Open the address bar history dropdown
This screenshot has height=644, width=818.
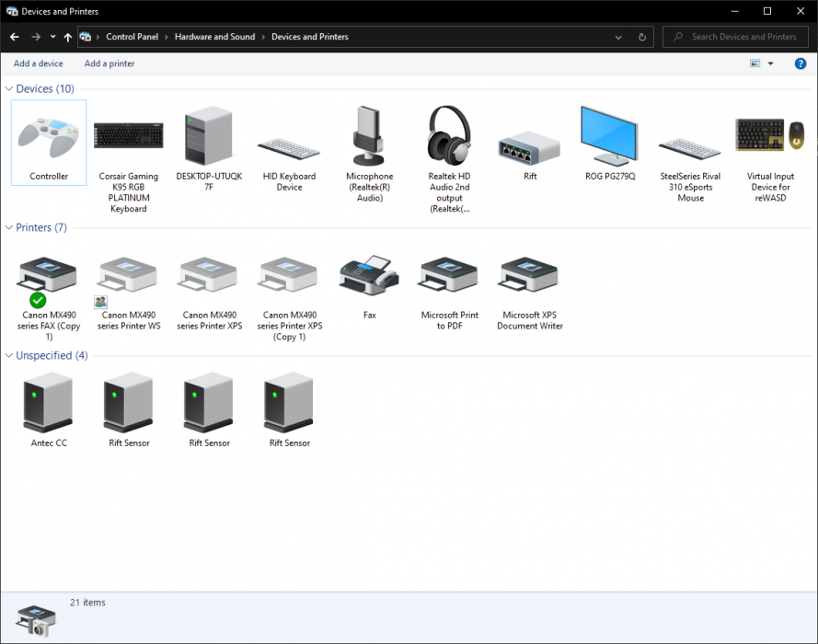pyautogui.click(x=618, y=37)
